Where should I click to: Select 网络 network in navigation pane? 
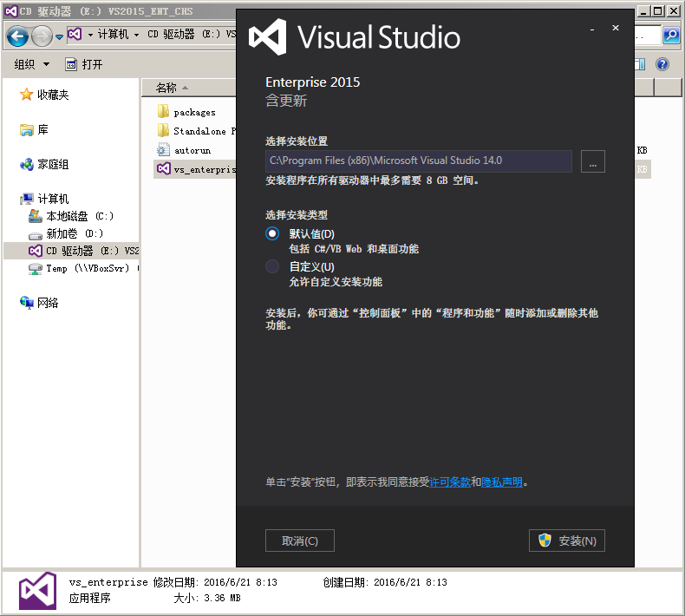48,303
